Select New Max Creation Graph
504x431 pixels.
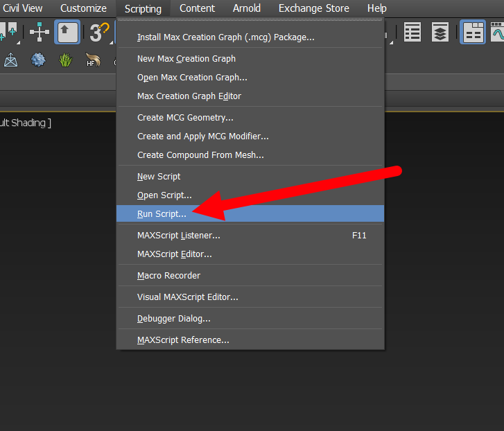250,59
